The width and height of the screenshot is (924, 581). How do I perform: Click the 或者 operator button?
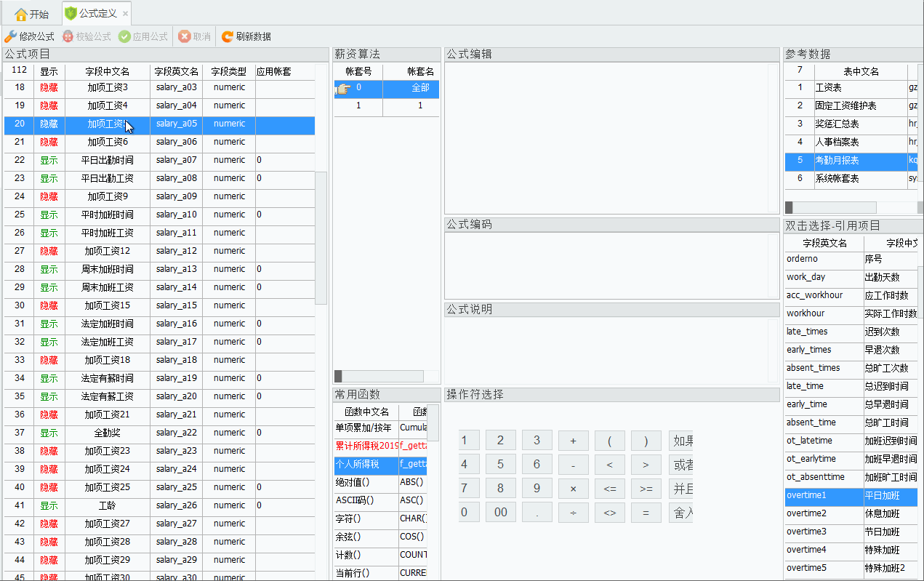[x=681, y=465]
